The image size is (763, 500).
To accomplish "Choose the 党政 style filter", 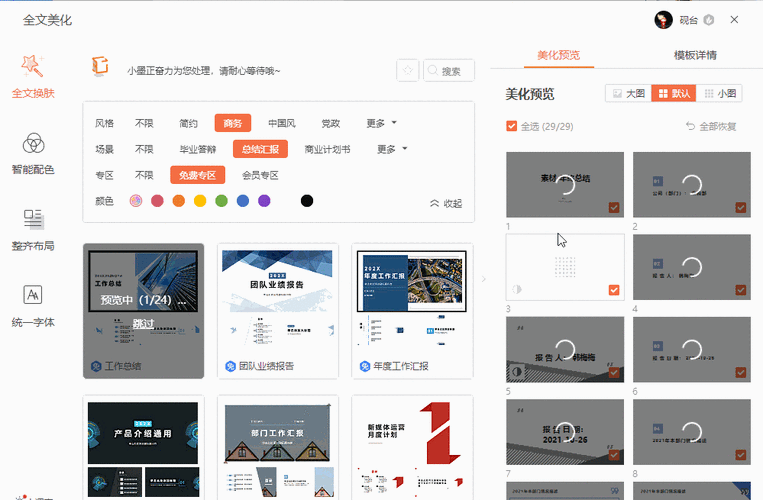I will pyautogui.click(x=330, y=123).
